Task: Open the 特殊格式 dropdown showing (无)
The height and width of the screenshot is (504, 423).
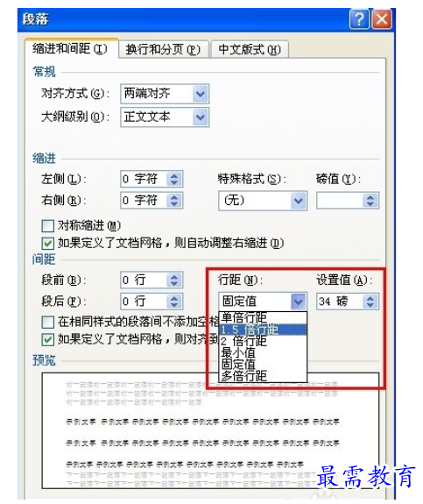Action: (263, 201)
